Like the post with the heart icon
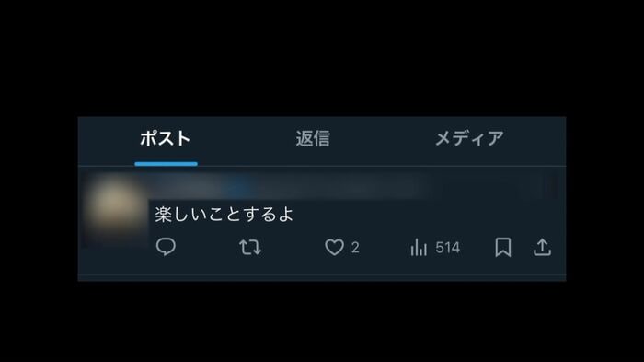The width and height of the screenshot is (644, 362). pyautogui.click(x=334, y=248)
